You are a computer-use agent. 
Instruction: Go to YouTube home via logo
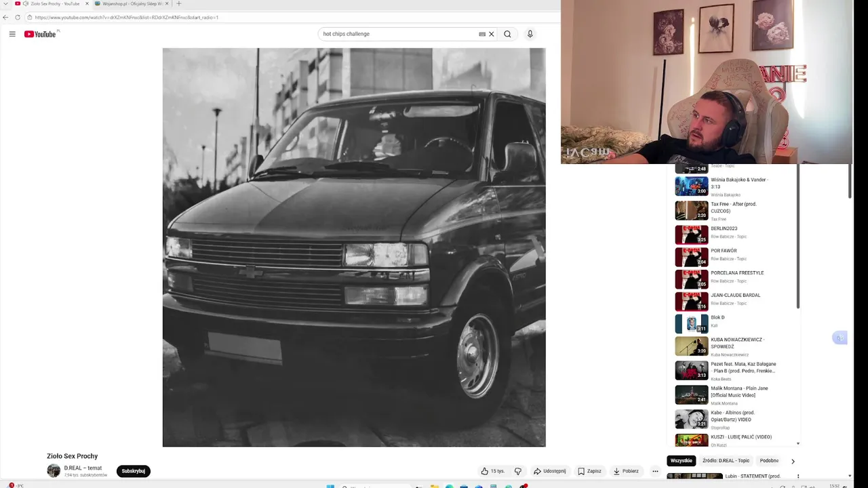pyautogui.click(x=41, y=34)
